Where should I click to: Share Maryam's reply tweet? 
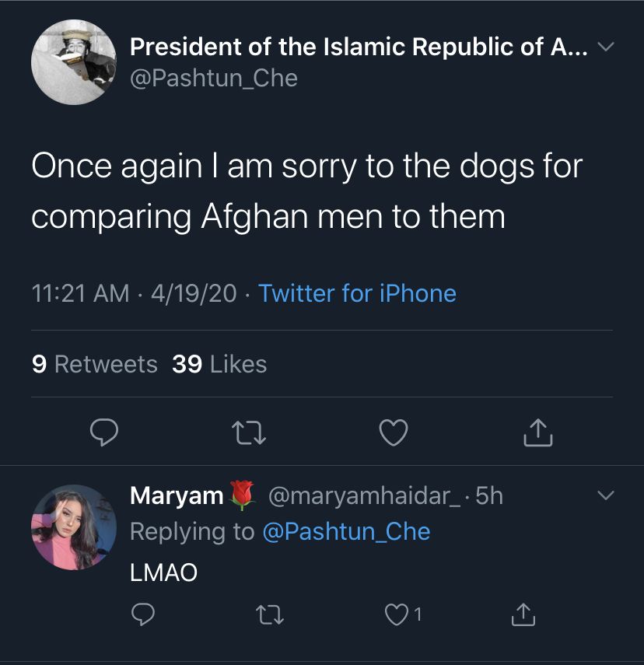pyautogui.click(x=523, y=614)
